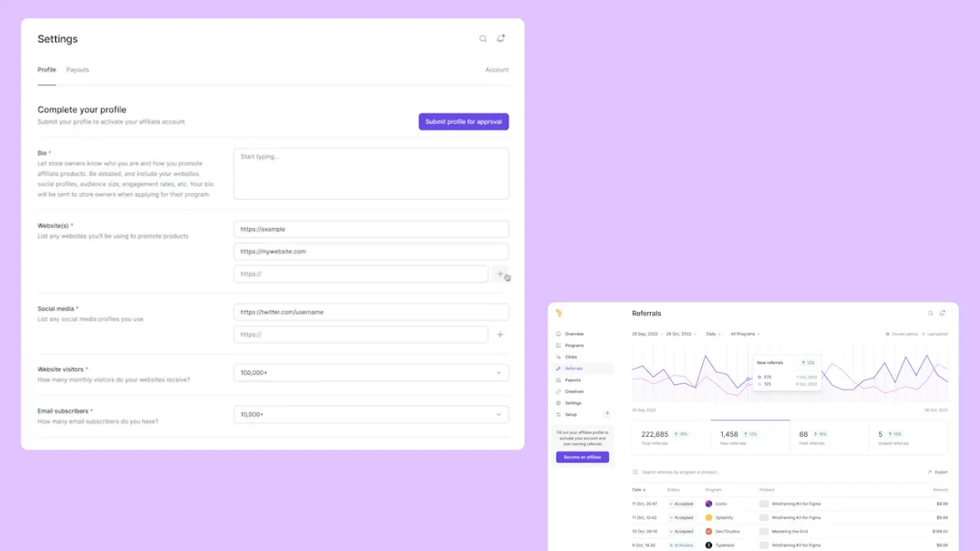
Task: Click the https://mywebsite.com website field
Action: [x=371, y=252]
